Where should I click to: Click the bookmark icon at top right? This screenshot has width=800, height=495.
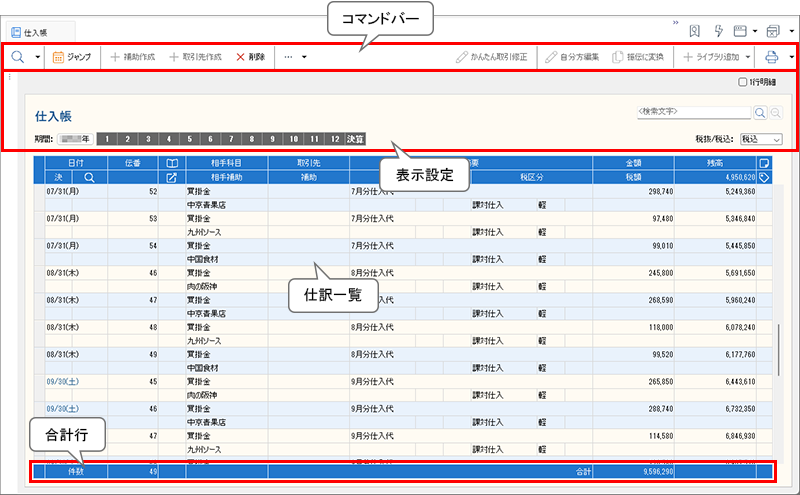(694, 30)
